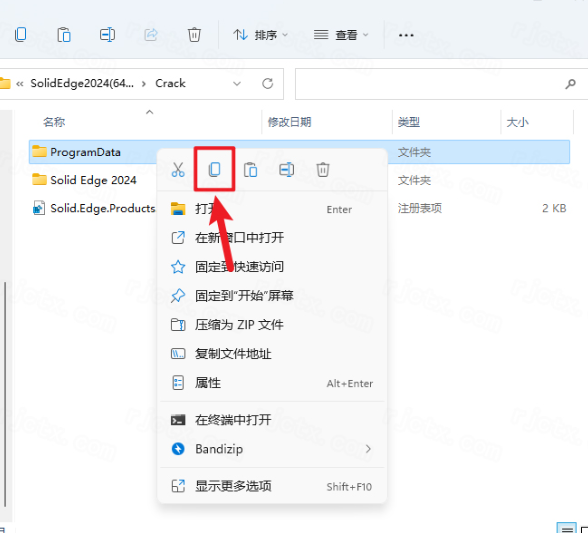The image size is (588, 533).
Task: Select the Solid Edge 2024 folder
Action: (93, 180)
